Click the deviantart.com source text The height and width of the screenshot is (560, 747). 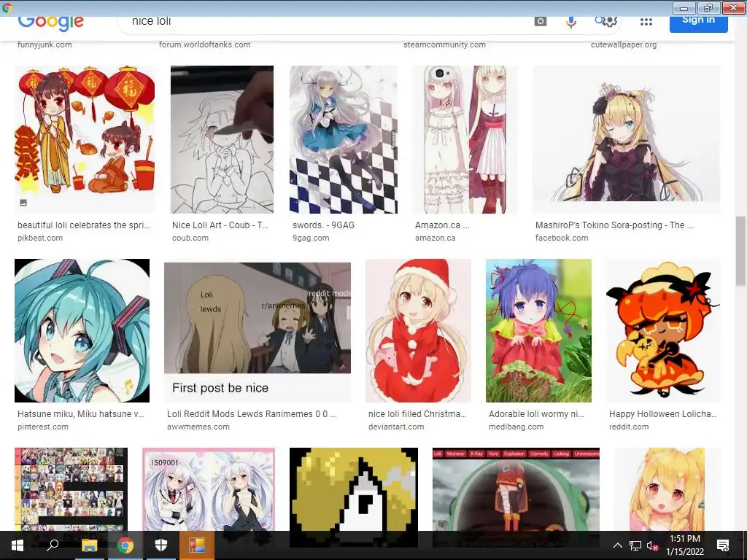pyautogui.click(x=396, y=427)
